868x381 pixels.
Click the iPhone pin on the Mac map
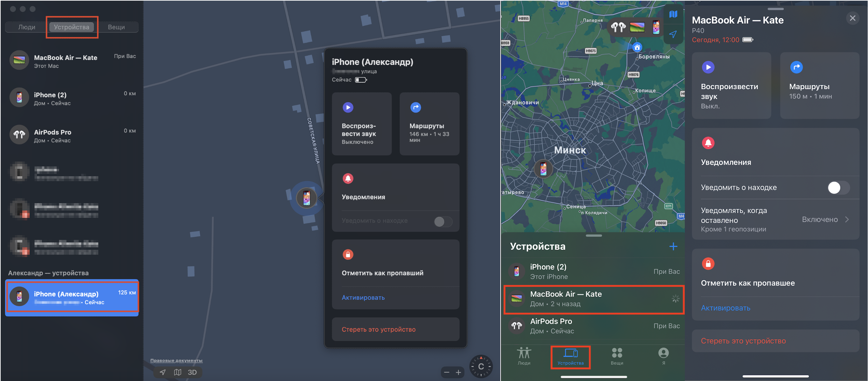[306, 198]
